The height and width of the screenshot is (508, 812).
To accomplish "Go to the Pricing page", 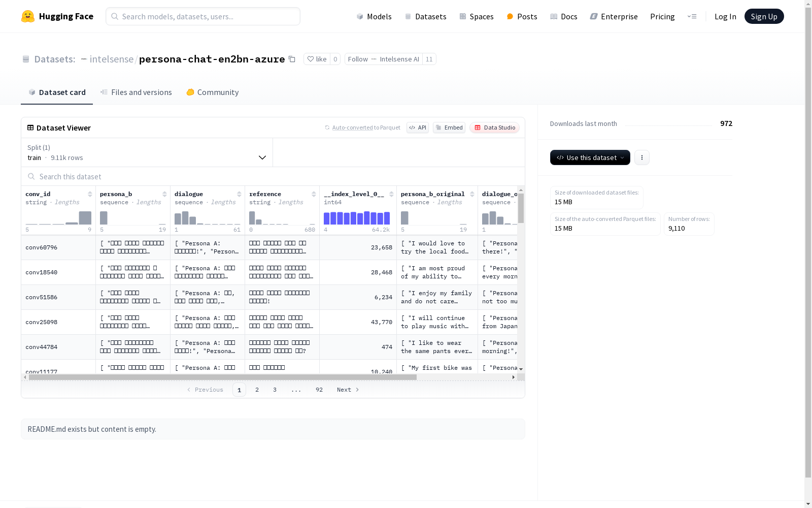I will [662, 16].
